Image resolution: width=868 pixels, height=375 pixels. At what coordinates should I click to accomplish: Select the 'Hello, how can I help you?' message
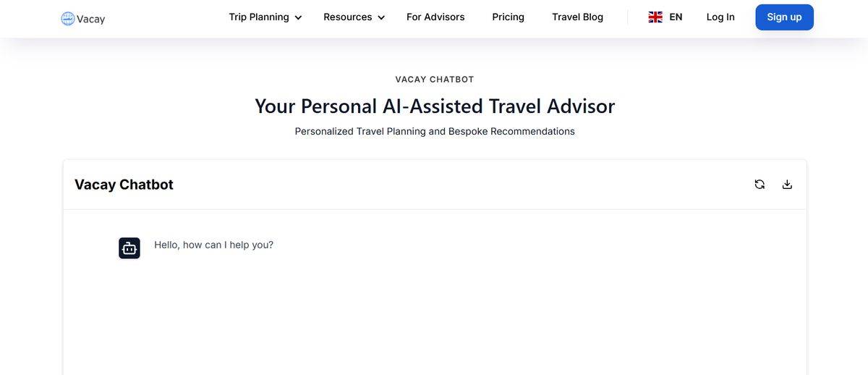click(213, 245)
